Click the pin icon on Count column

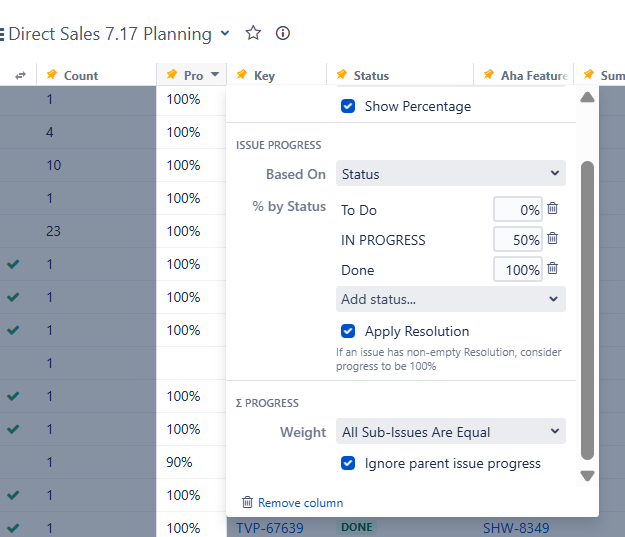click(51, 75)
